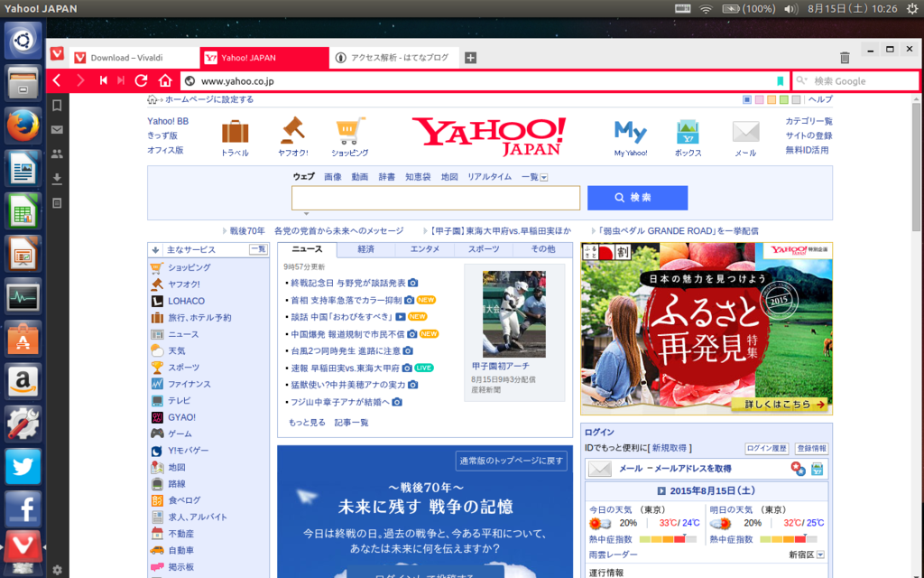924x578 pixels.
Task: Select the 経済 news tab
Action: pyautogui.click(x=366, y=249)
